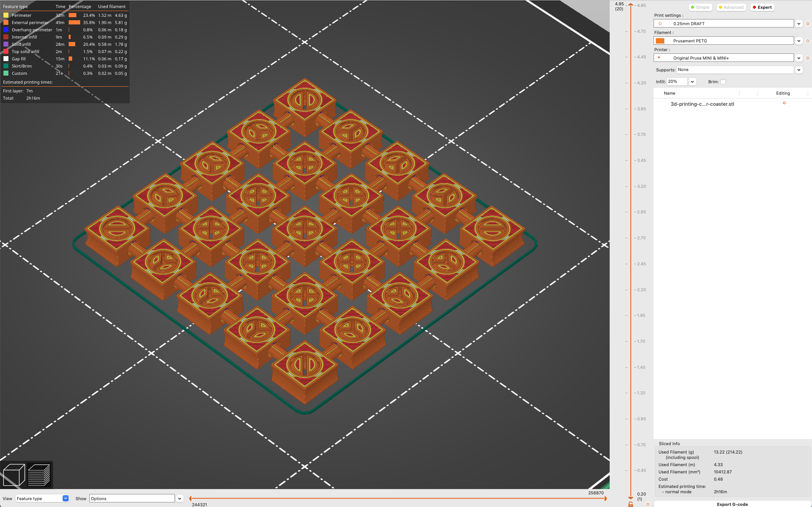
Task: Expand the Infill percentage dropdown
Action: [x=693, y=81]
